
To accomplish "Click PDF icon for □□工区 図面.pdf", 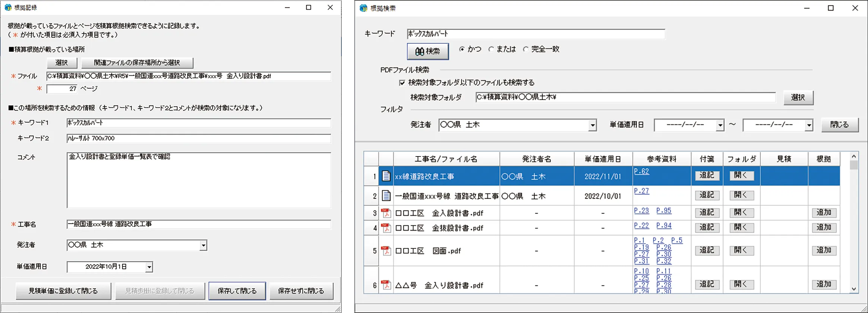I will (x=386, y=251).
